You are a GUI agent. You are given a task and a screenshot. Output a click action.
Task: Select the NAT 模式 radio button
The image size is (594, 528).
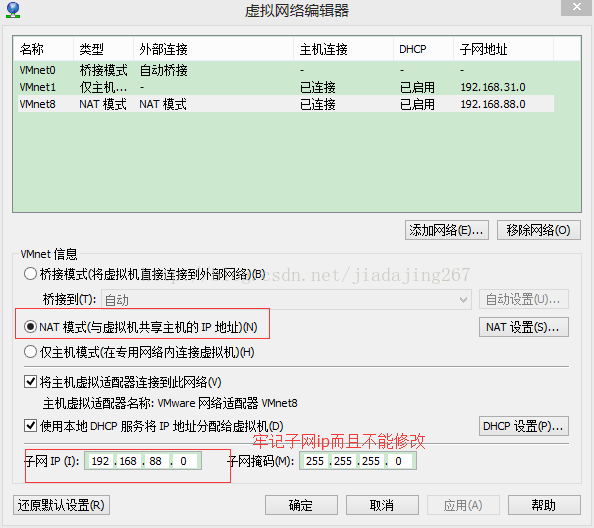point(30,326)
